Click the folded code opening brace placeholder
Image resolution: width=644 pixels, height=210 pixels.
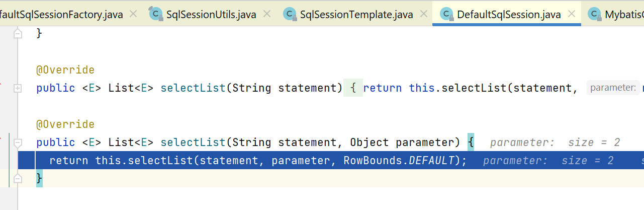(x=353, y=88)
